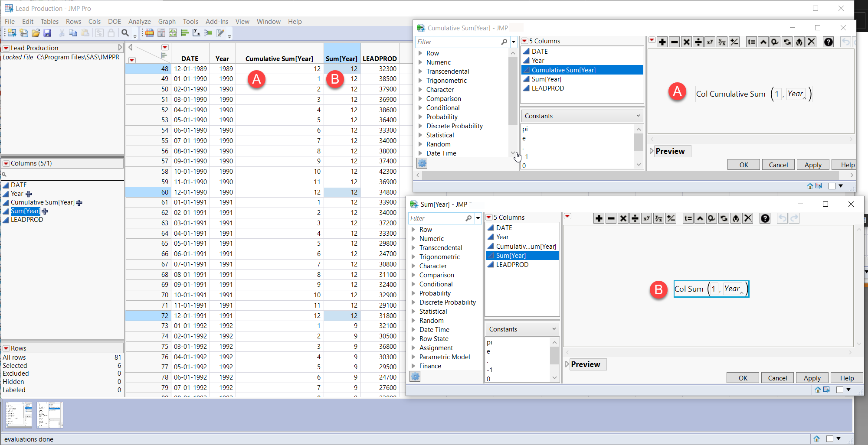868x445 pixels.
Task: Click the divide operator in Sum[Year] formula editor
Action: click(635, 218)
